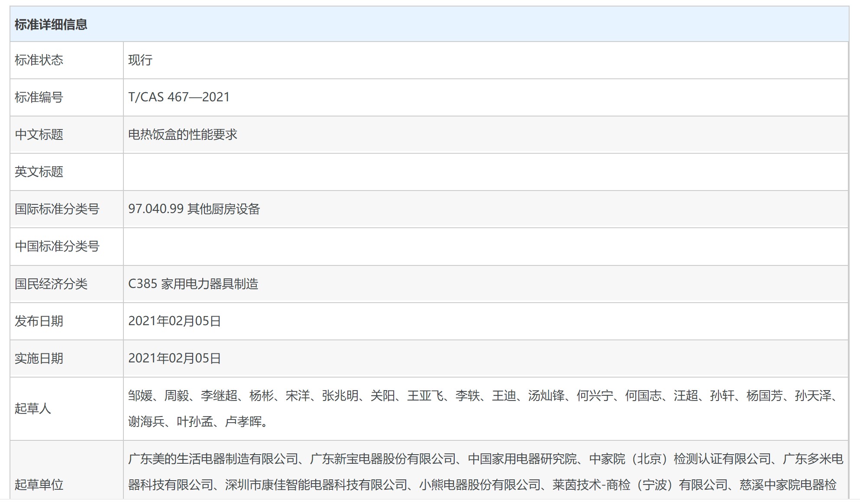
Task: Click the 标准详细信息 table header
Action: 51,25
